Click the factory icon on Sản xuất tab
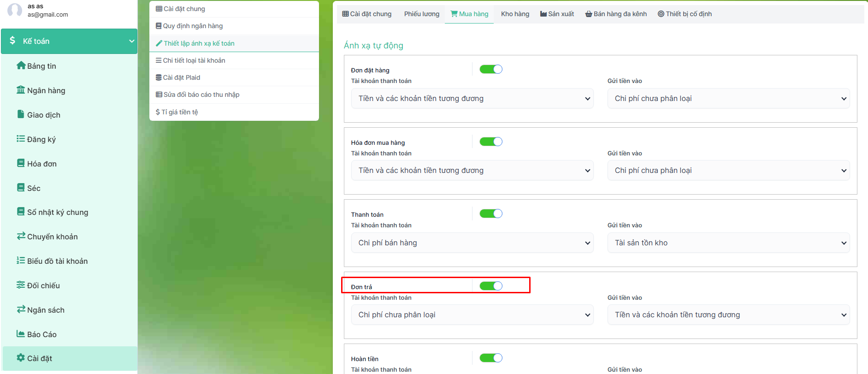Viewport: 868px width, 374px height. [x=543, y=14]
